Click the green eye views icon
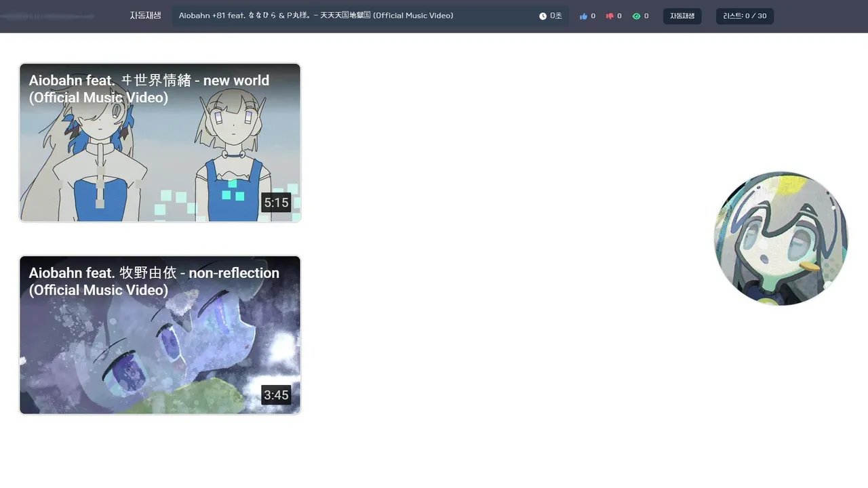 [x=636, y=16]
